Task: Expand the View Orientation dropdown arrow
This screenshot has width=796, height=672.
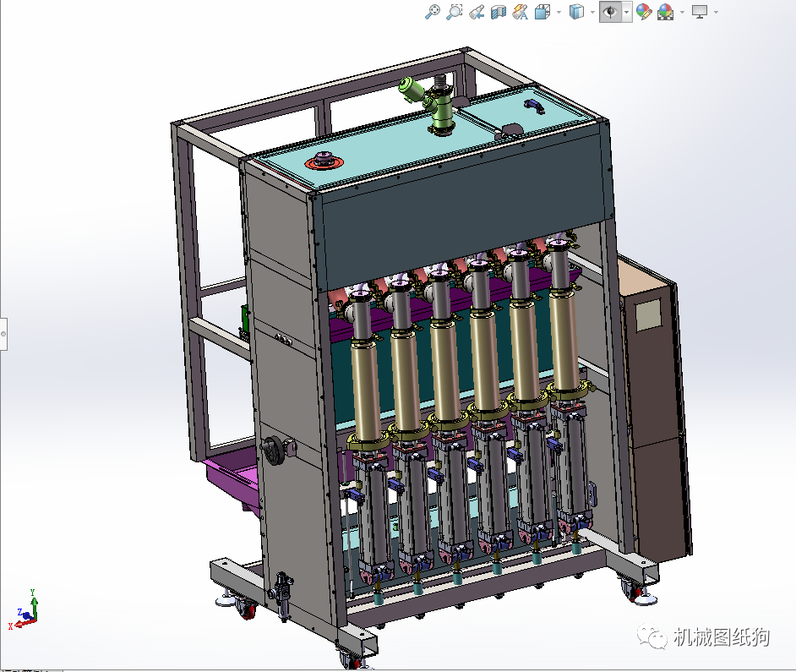Action: click(x=559, y=12)
